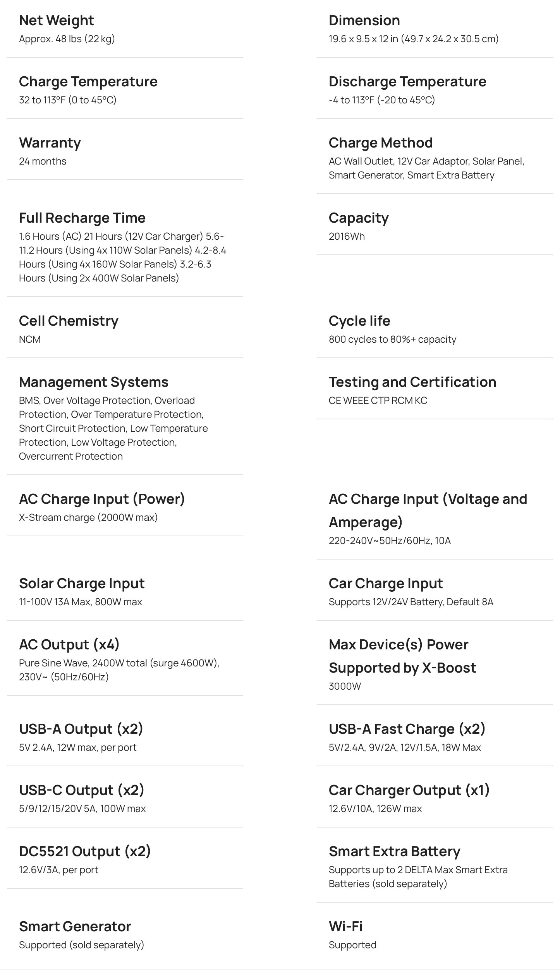Click the Discharge Temperature heading
560x970 pixels.
407,82
